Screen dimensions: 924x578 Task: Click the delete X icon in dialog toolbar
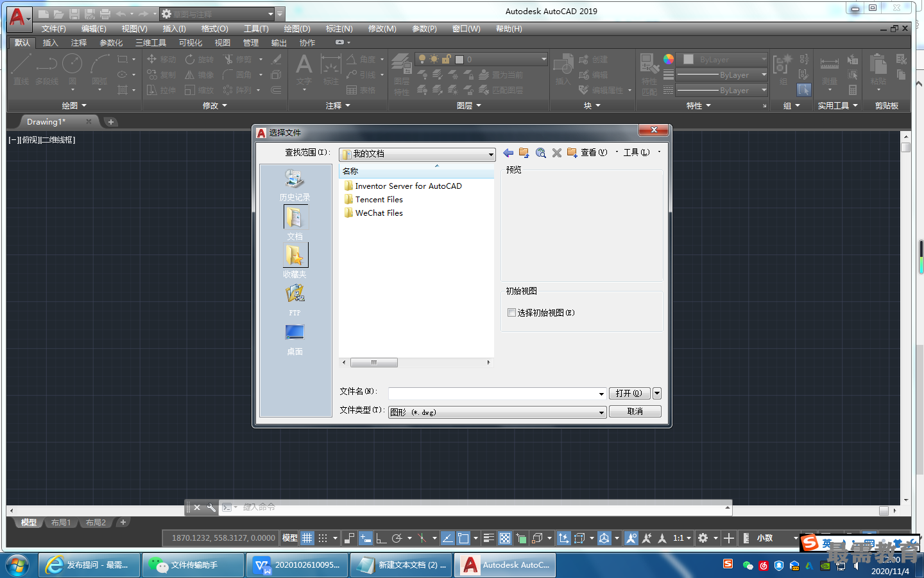557,153
